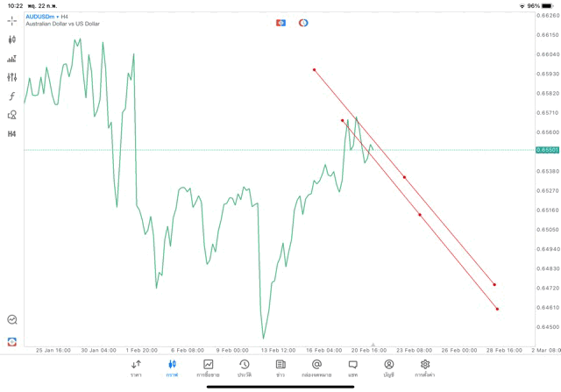Open the การซื้อขาย trade tab

(x=208, y=367)
